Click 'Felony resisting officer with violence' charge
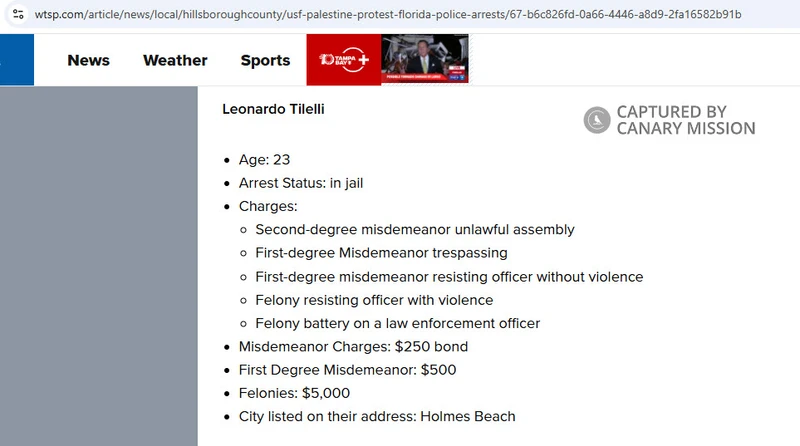Viewport: 800px width, 446px height. [x=374, y=300]
